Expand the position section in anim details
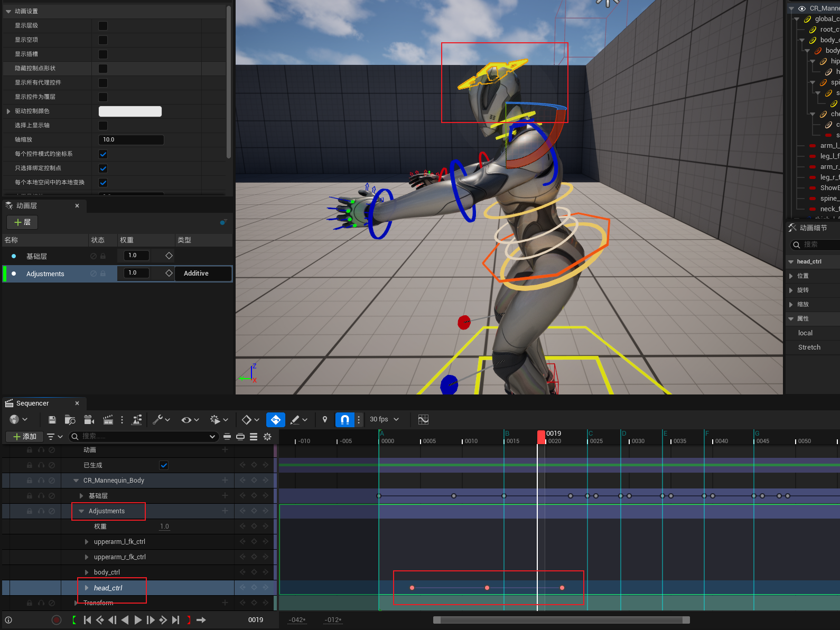 click(791, 276)
